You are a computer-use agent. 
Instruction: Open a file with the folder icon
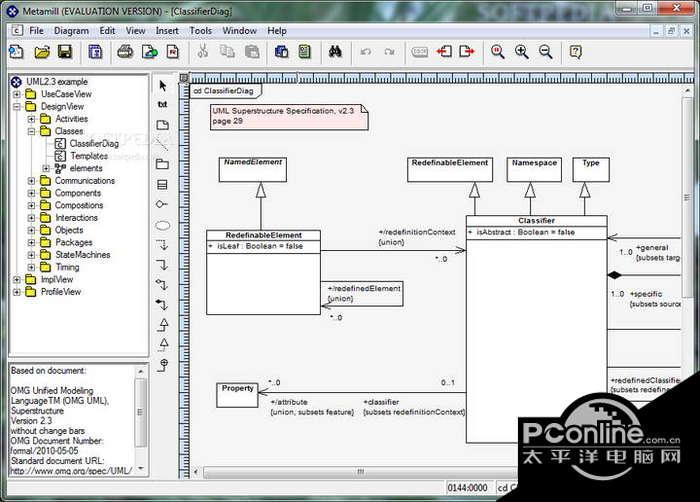coord(42,52)
